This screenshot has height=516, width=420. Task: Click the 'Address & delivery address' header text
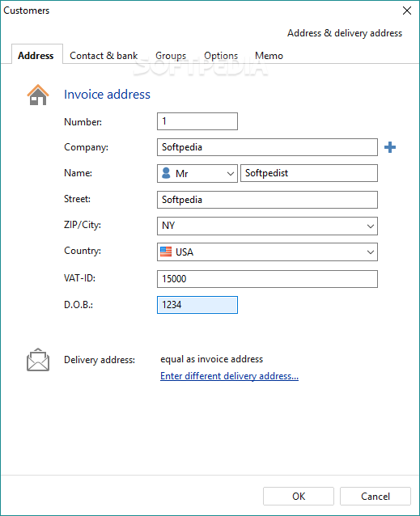(345, 33)
